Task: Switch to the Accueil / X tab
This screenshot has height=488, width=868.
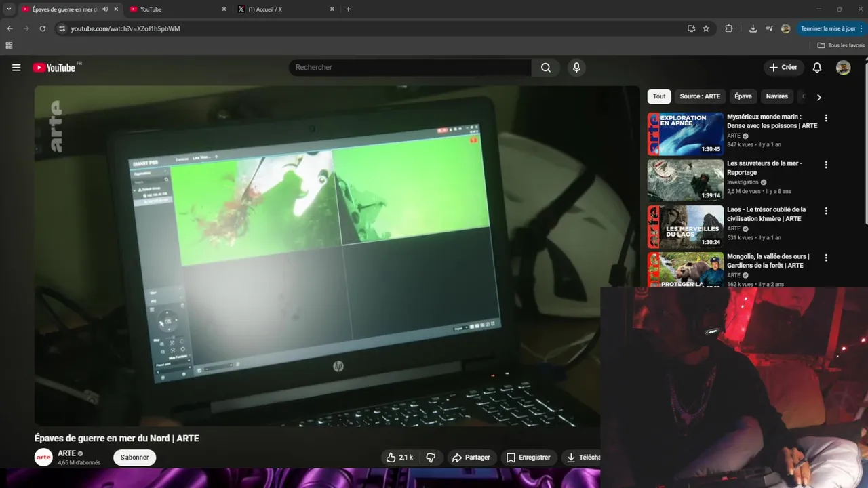Action: (x=285, y=9)
